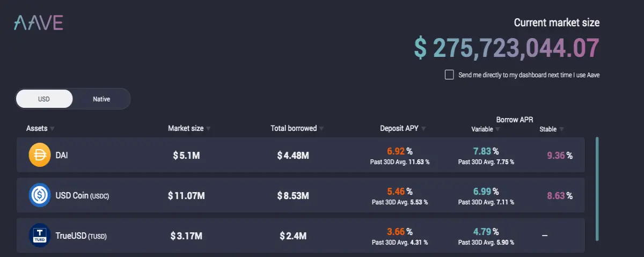This screenshot has width=644, height=257.
Task: Click TUSD deposit APY 3.66 %
Action: click(x=400, y=232)
